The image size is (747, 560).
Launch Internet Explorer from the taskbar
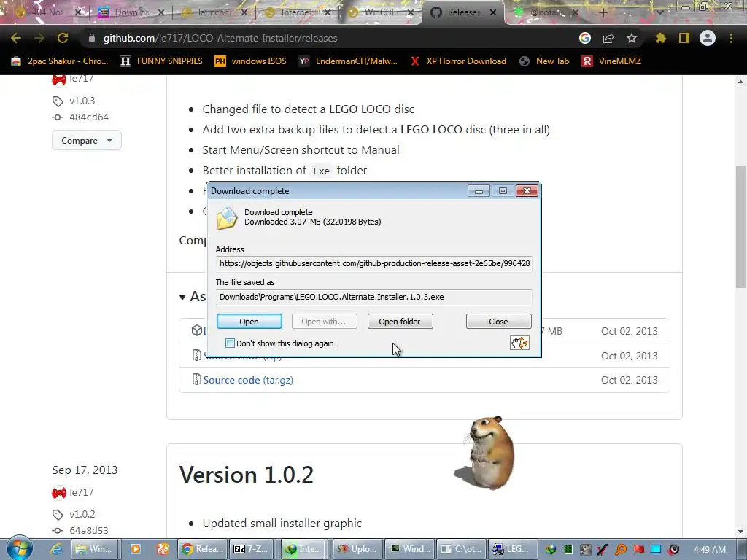56,549
